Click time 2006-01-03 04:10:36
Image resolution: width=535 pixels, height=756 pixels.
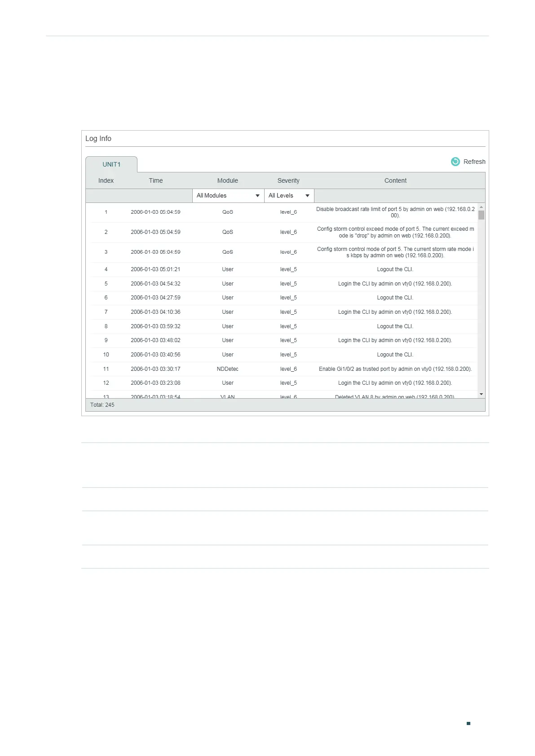[x=155, y=312]
